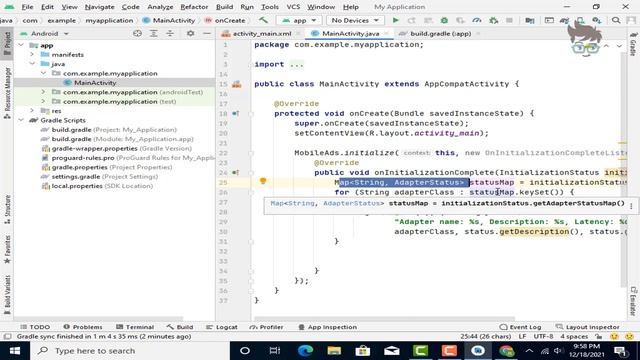
Task: Click the yellow lightbulb intention icon
Action: point(263,181)
